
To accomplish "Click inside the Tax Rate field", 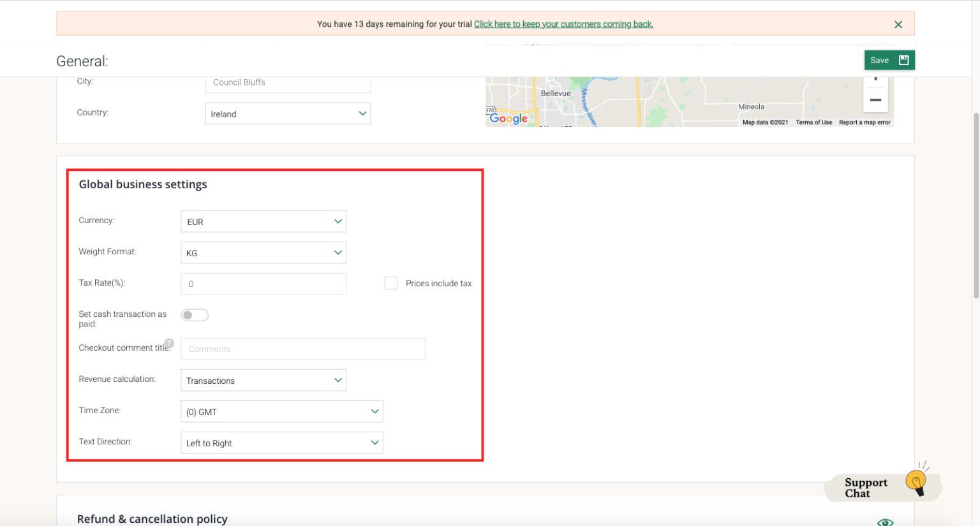I will click(264, 283).
